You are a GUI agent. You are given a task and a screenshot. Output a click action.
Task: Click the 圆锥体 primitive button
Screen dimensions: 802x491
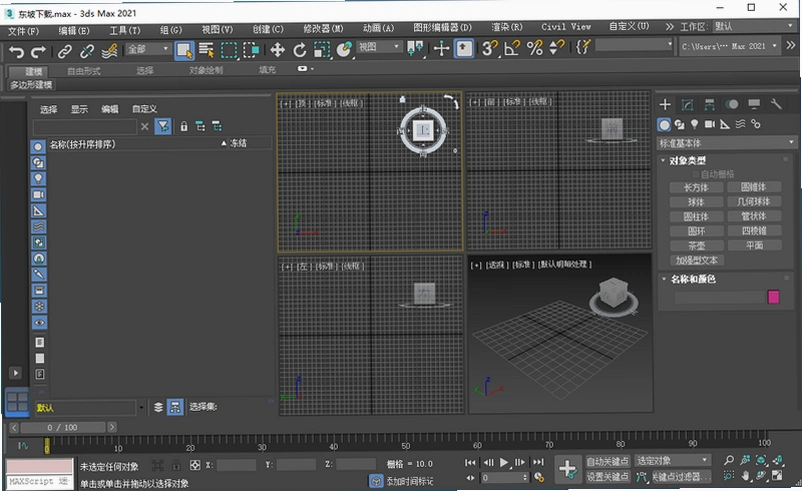[753, 187]
